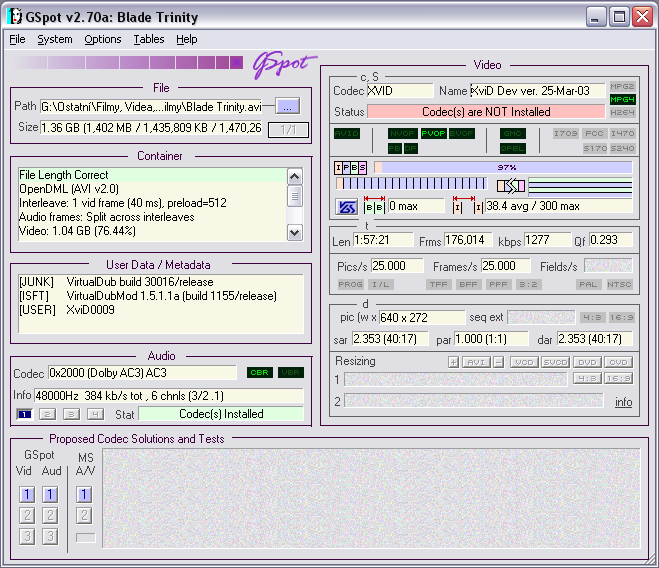Open the Tables menu
The image size is (659, 568).
pyautogui.click(x=149, y=39)
